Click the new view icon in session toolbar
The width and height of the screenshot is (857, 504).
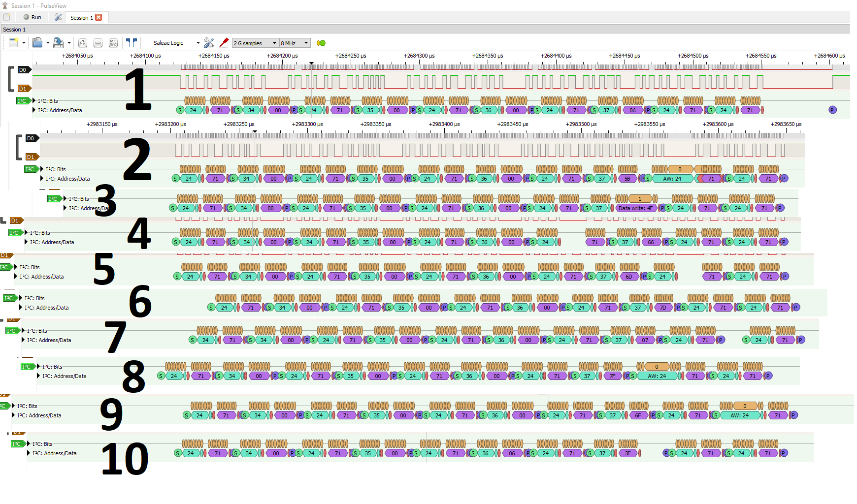13,43
